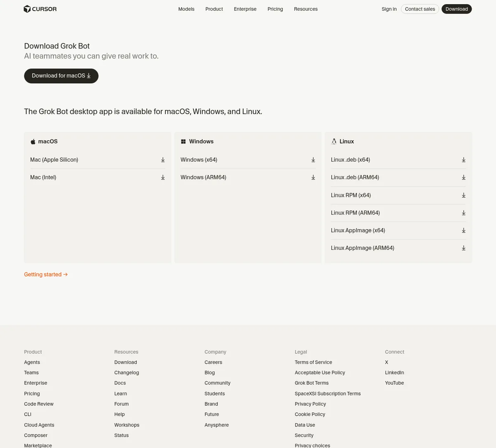Open Enterprise footer link

click(x=36, y=383)
